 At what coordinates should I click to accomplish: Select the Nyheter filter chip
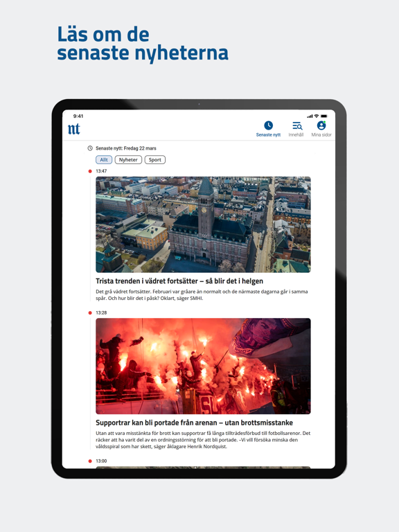click(x=128, y=160)
